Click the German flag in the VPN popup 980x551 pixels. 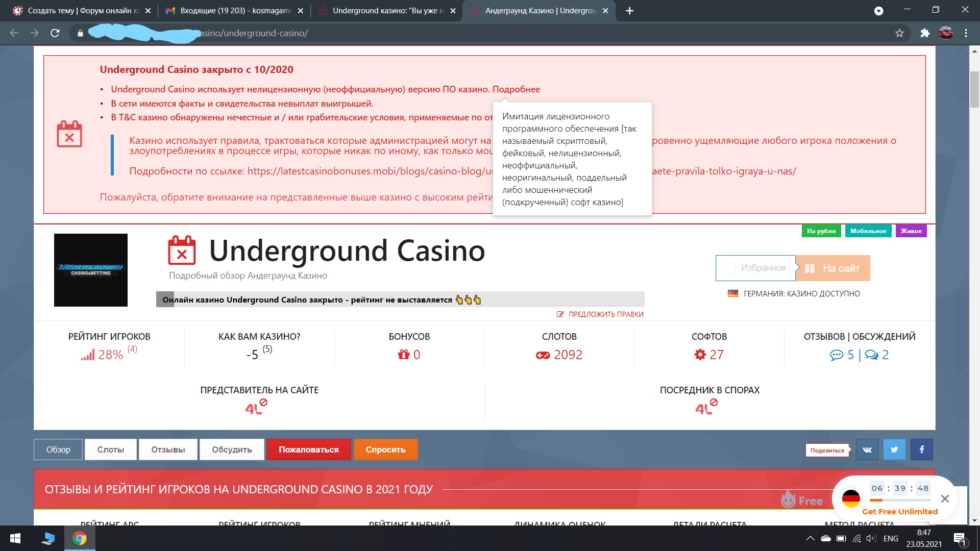[x=851, y=498]
